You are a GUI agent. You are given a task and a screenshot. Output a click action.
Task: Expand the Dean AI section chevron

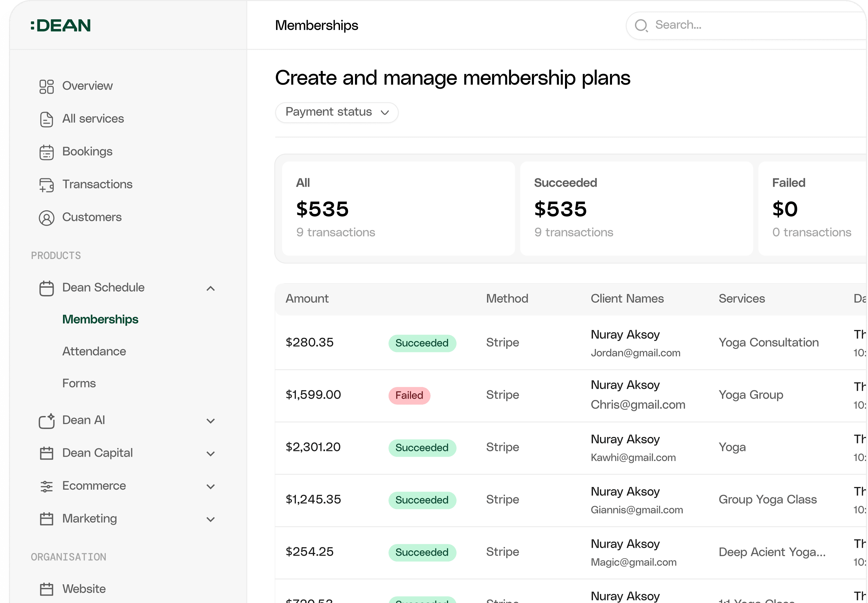(211, 421)
